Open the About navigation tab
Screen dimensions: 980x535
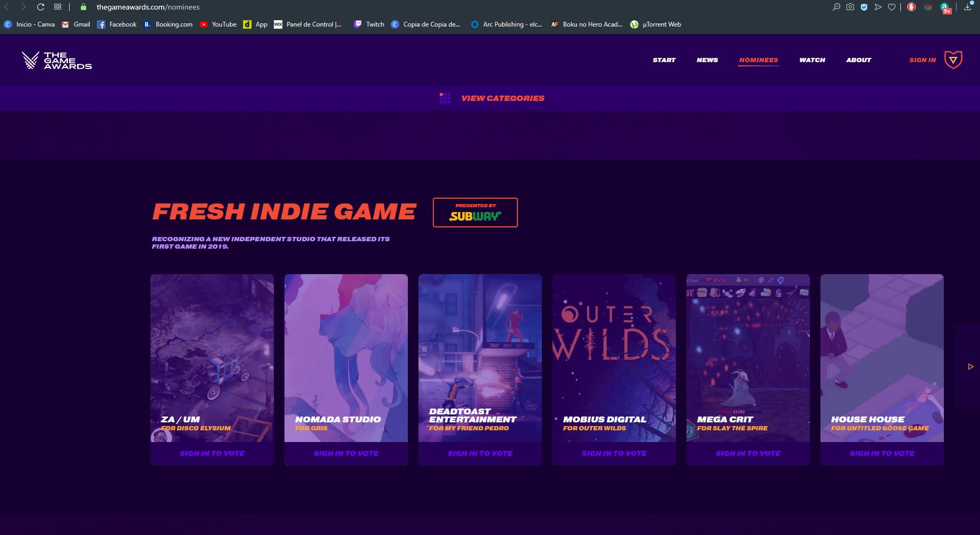(858, 60)
